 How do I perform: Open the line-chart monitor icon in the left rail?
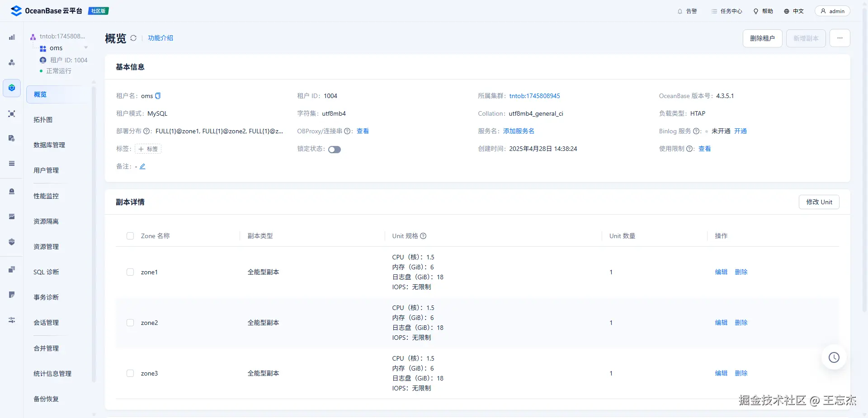[12, 217]
